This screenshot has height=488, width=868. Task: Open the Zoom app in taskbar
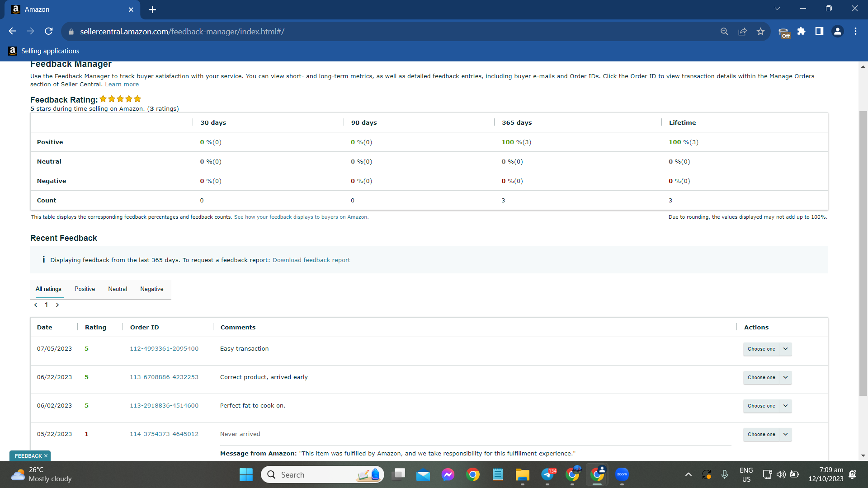[x=622, y=475]
